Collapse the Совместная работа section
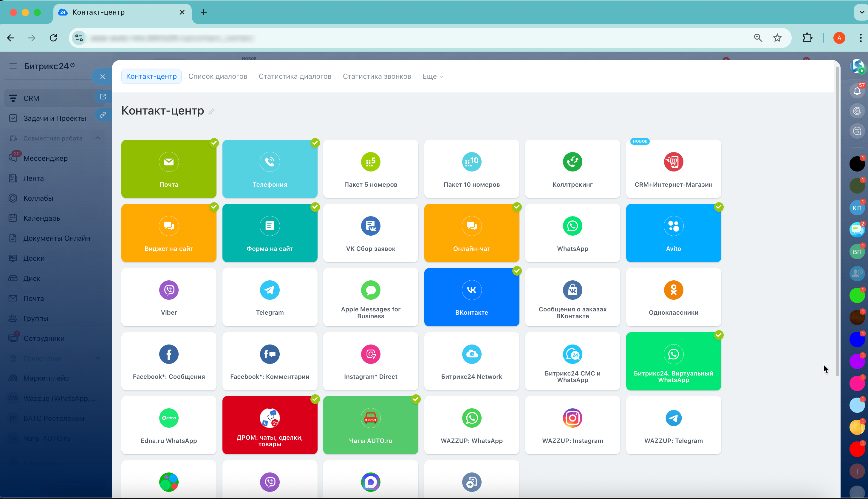 point(98,138)
